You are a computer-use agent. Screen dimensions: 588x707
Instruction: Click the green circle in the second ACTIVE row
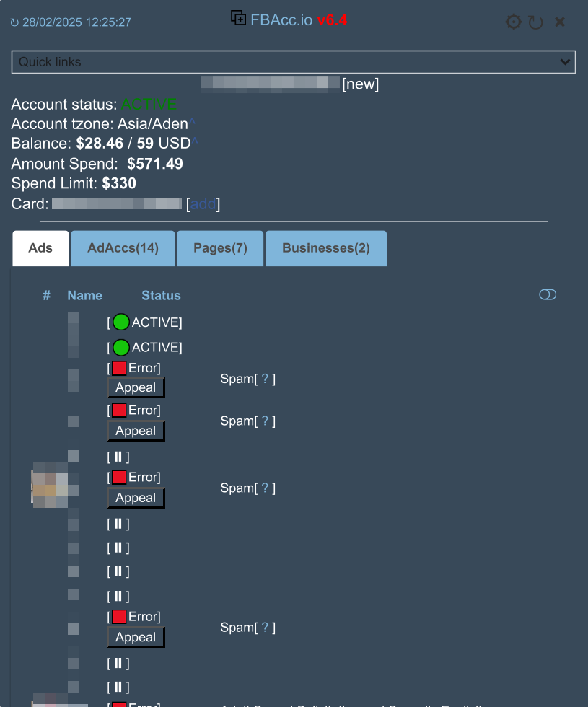pos(121,347)
